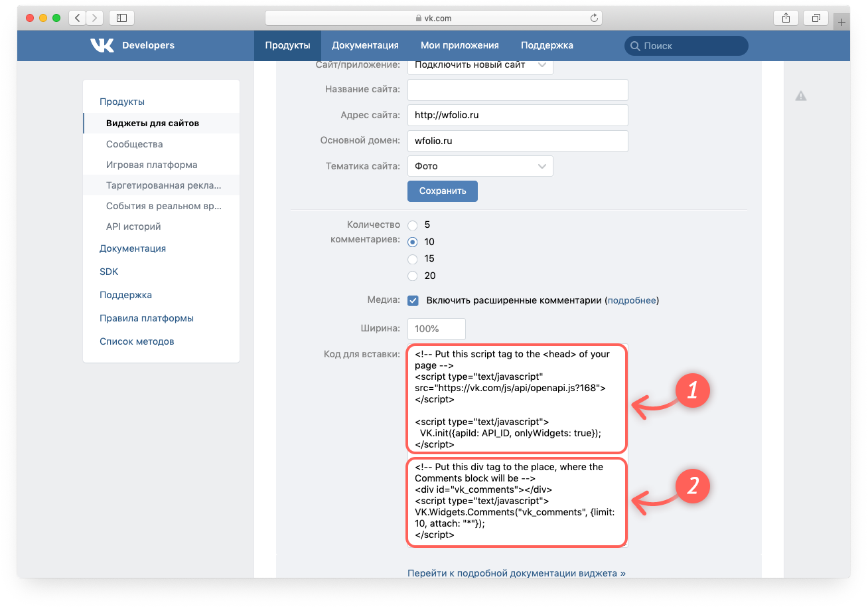Toggle extended comments checkbox
Image resolution: width=868 pixels, height=607 pixels.
(413, 300)
